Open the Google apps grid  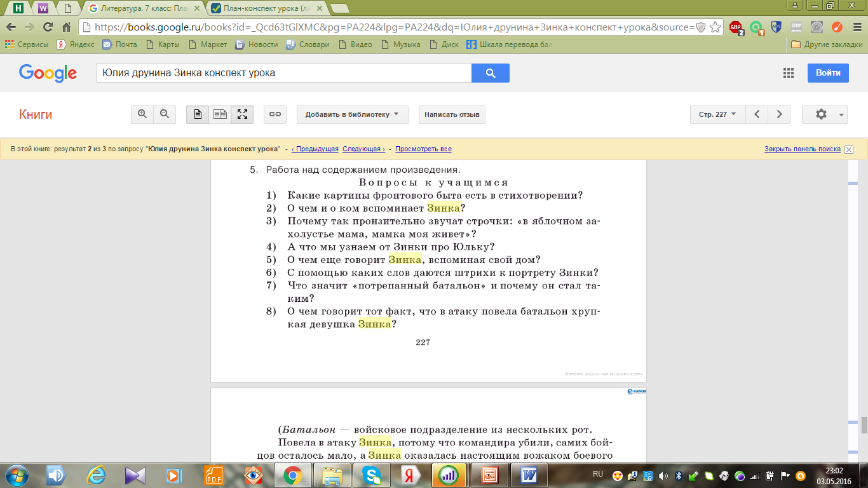pyautogui.click(x=789, y=73)
